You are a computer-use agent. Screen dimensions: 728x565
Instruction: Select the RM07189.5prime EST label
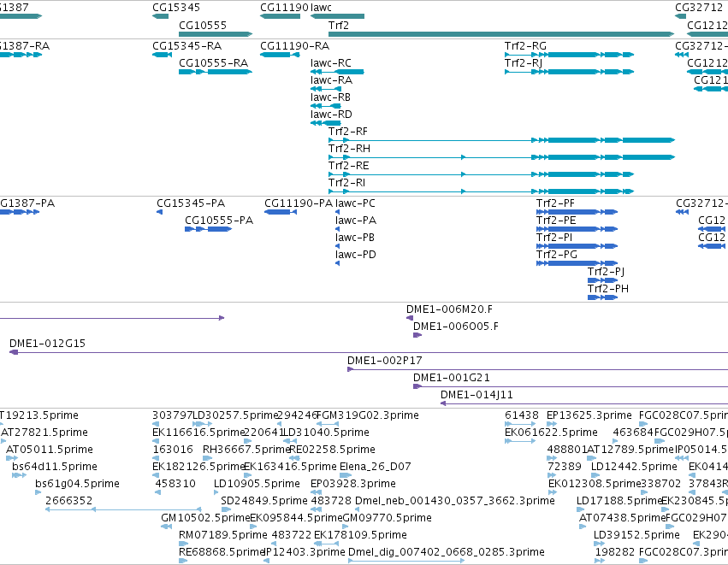pyautogui.click(x=223, y=535)
